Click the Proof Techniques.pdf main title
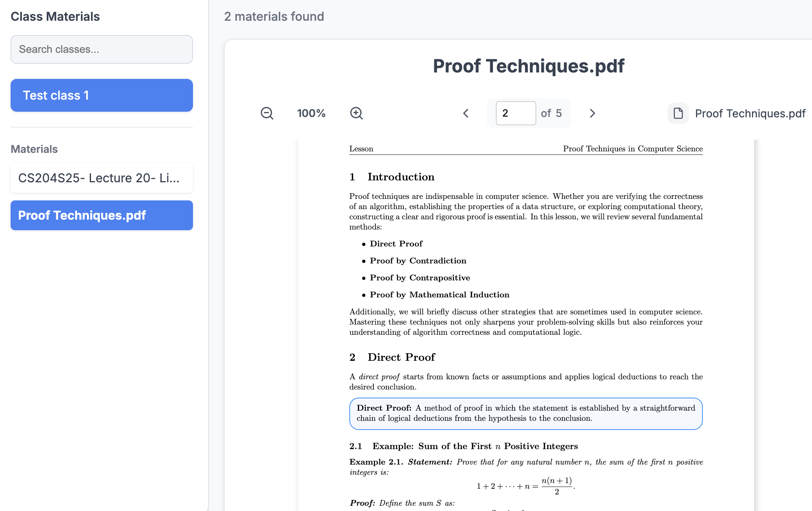Image resolution: width=812 pixels, height=511 pixels. pos(528,66)
